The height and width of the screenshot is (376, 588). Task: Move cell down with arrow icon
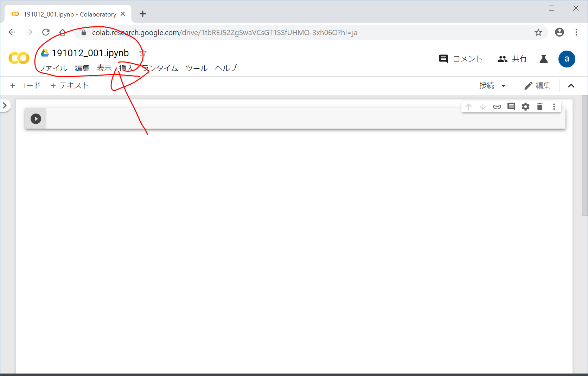click(x=483, y=107)
